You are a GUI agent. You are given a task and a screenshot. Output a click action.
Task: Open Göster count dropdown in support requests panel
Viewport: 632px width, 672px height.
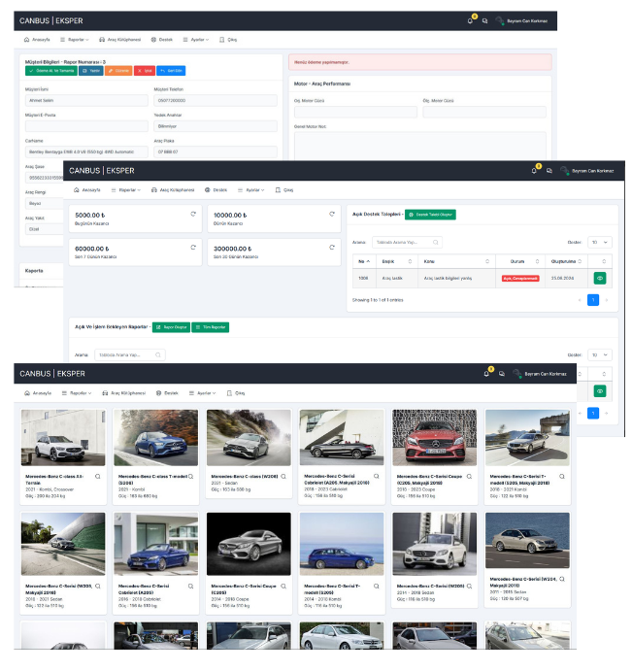pyautogui.click(x=599, y=242)
